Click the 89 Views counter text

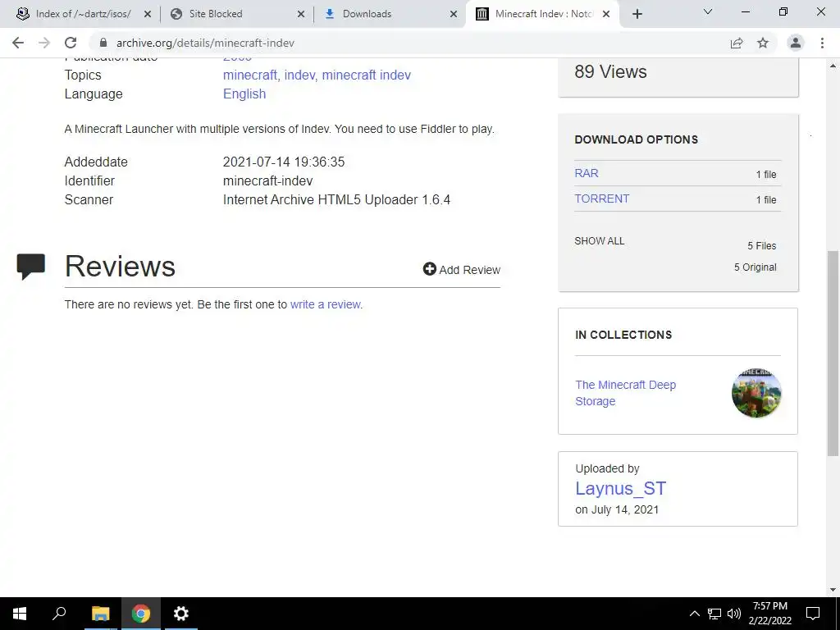tap(610, 72)
